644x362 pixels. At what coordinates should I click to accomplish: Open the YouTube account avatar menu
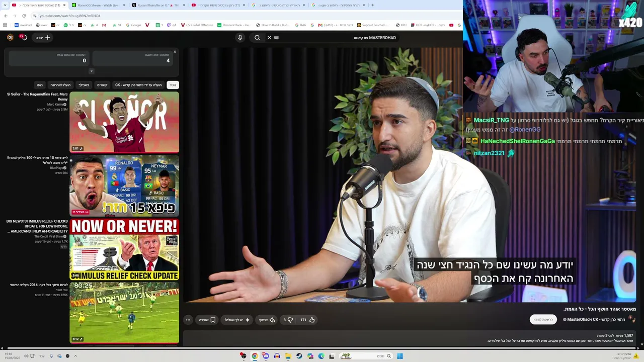[10, 37]
